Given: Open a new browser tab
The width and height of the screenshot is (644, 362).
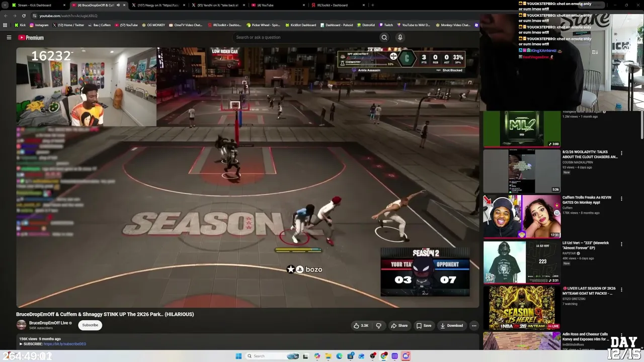Looking at the screenshot, I should [373, 5].
